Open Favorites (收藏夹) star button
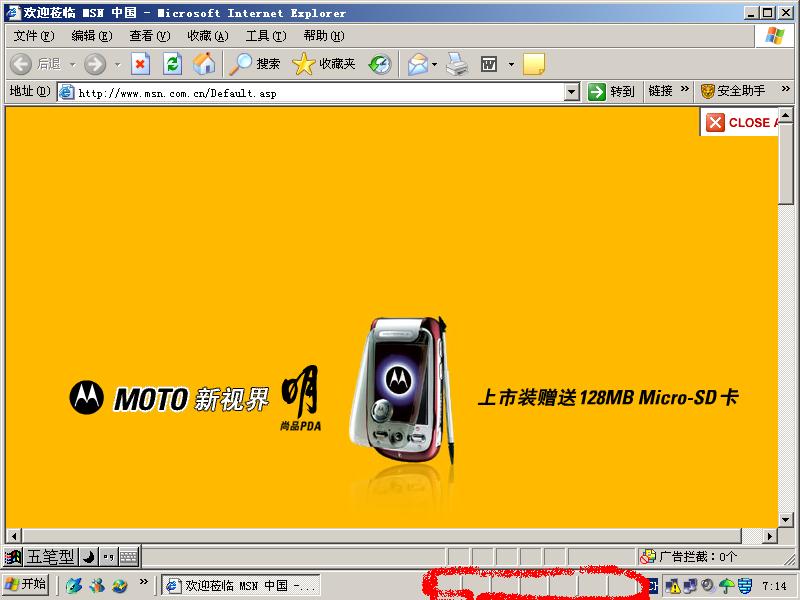The height and width of the screenshot is (600, 800). click(x=324, y=64)
